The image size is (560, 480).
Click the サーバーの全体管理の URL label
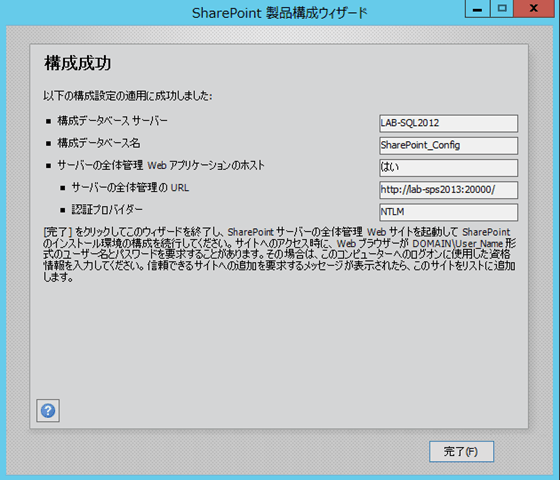point(130,188)
